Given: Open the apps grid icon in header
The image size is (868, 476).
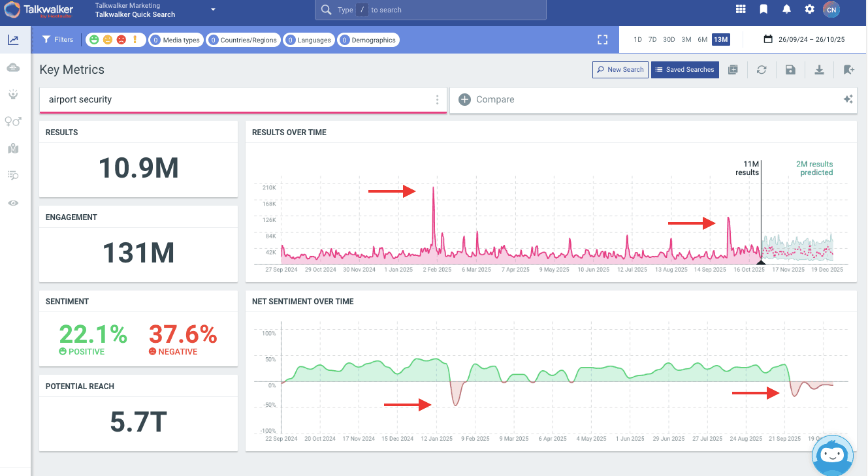Looking at the screenshot, I should click(740, 9).
